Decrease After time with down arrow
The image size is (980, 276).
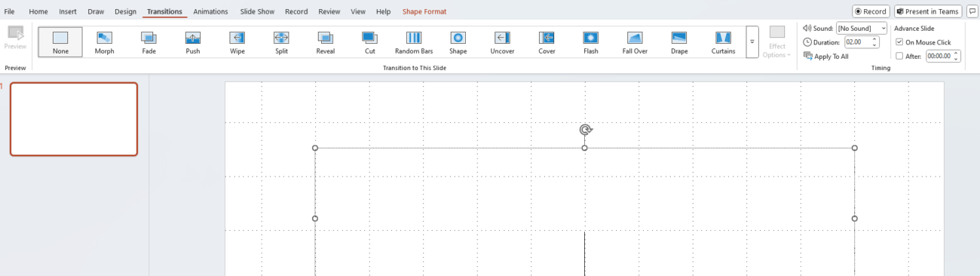click(x=956, y=59)
